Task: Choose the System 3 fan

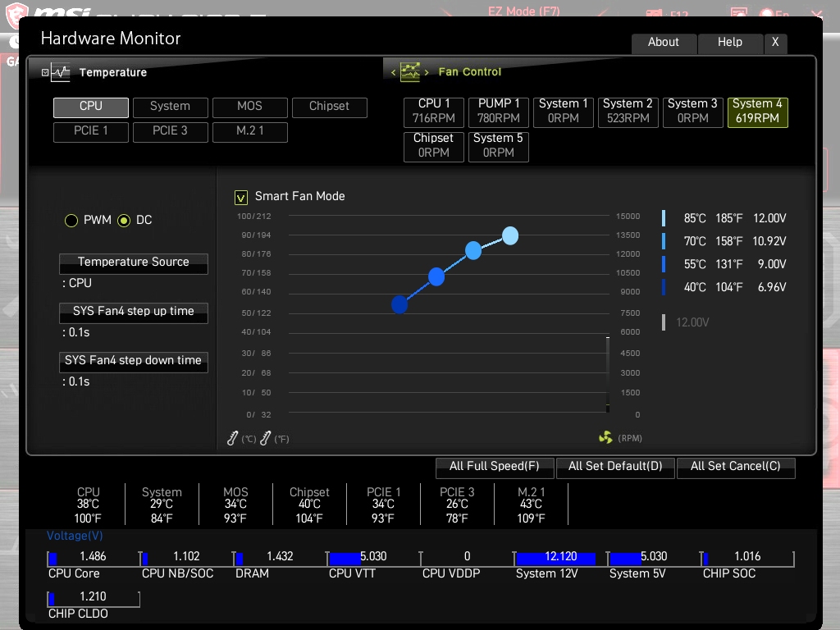Action: (692, 112)
